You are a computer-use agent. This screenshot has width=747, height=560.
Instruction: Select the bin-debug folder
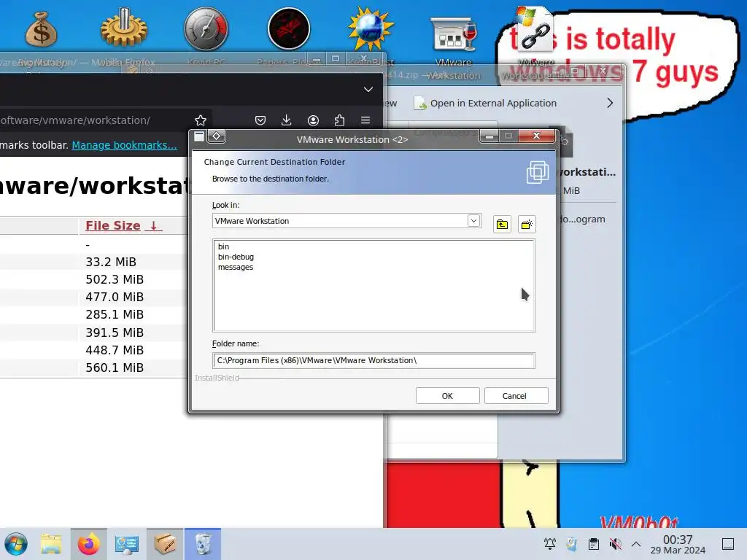[236, 257]
